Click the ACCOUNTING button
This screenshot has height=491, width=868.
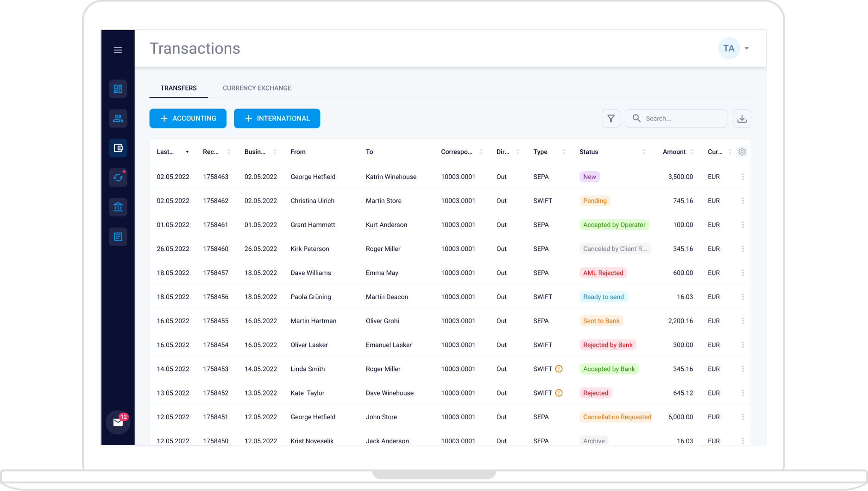pyautogui.click(x=188, y=118)
